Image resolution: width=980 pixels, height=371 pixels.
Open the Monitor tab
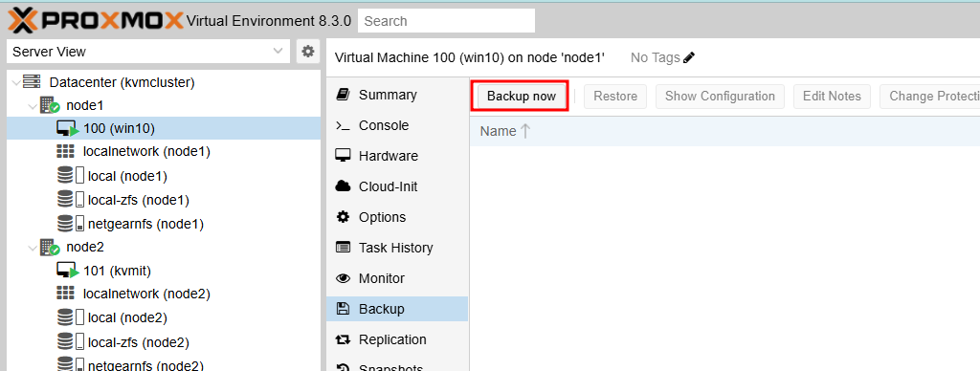pyautogui.click(x=397, y=278)
